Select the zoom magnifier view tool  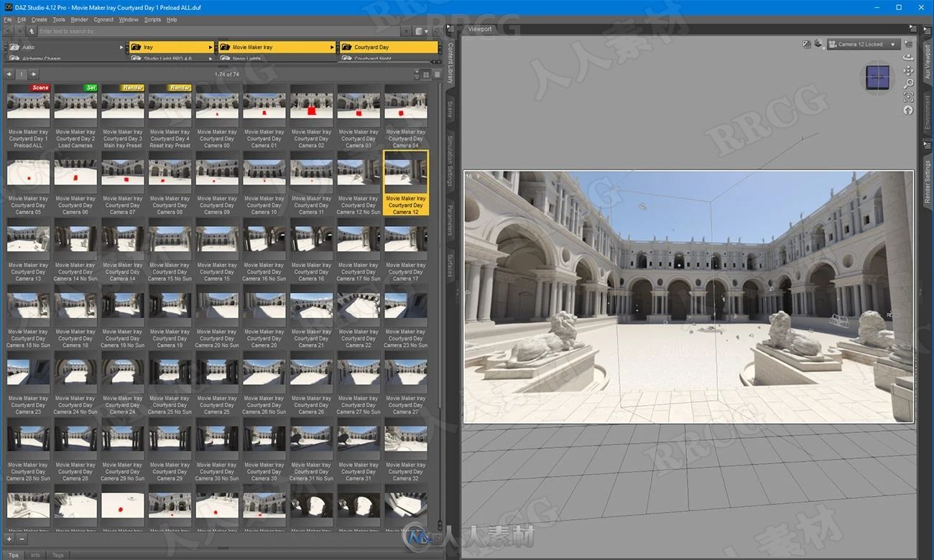tap(908, 84)
